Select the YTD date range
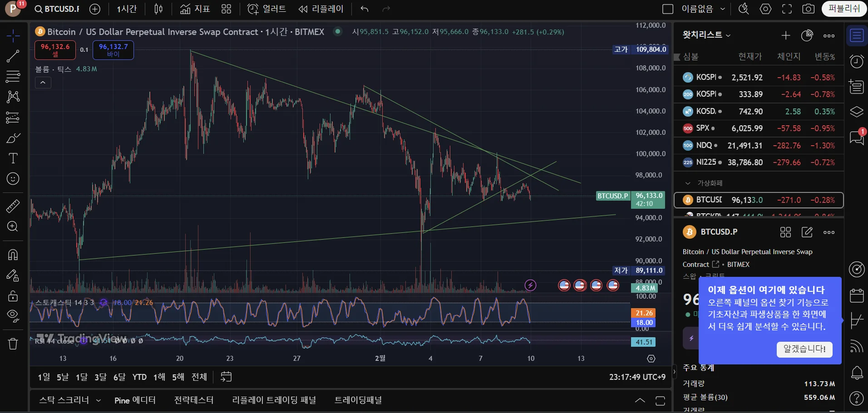This screenshot has height=413, width=868. point(139,377)
